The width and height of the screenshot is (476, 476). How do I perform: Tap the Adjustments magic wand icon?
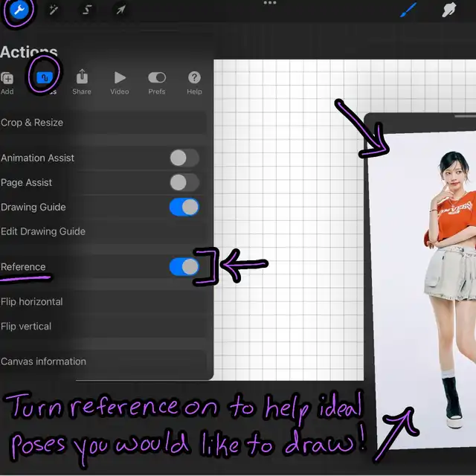click(54, 10)
